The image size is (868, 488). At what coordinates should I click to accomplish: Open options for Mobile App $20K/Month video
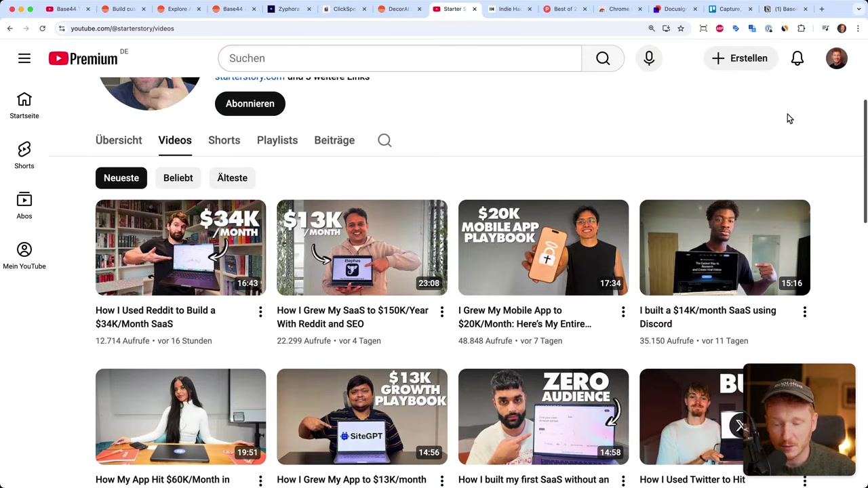click(x=623, y=312)
